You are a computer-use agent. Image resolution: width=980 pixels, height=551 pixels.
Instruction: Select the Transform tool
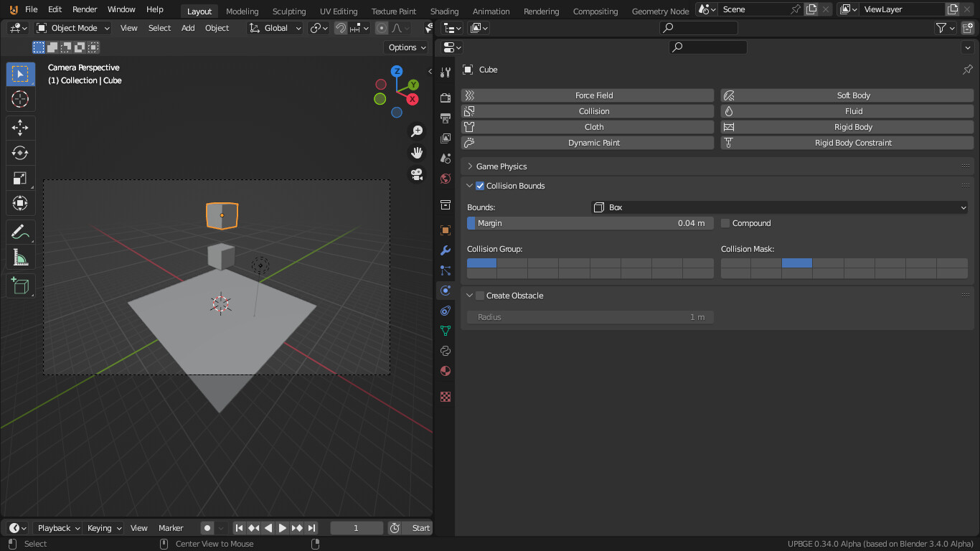[x=20, y=204]
